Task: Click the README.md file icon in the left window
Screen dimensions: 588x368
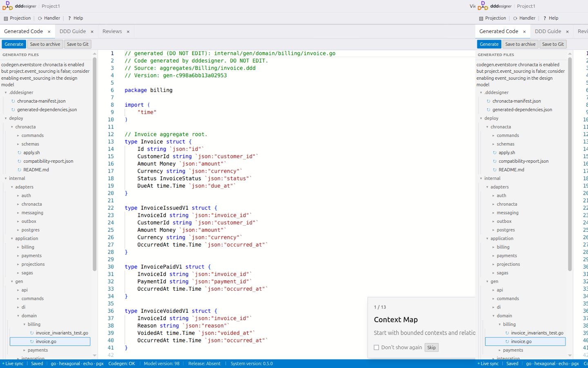Action: (19, 170)
